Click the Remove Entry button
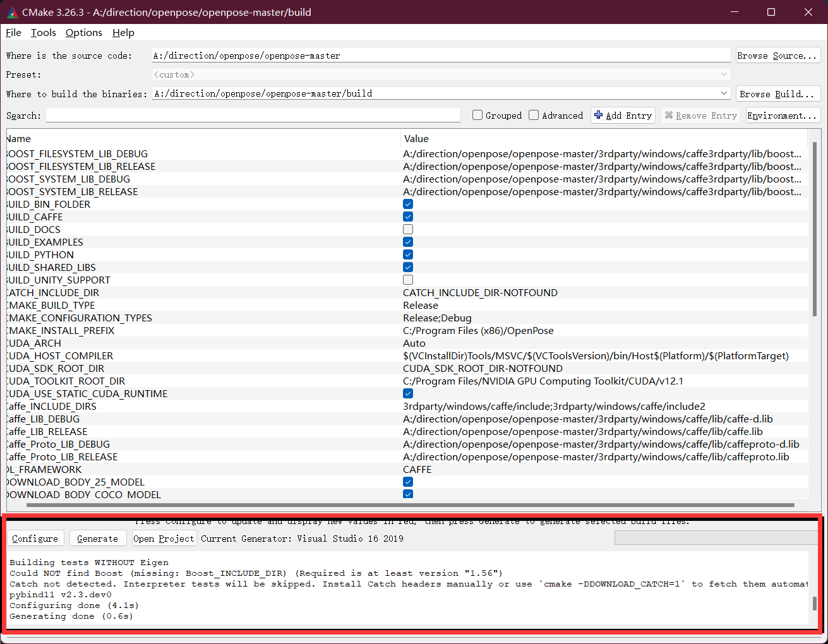The height and width of the screenshot is (644, 828). click(701, 116)
